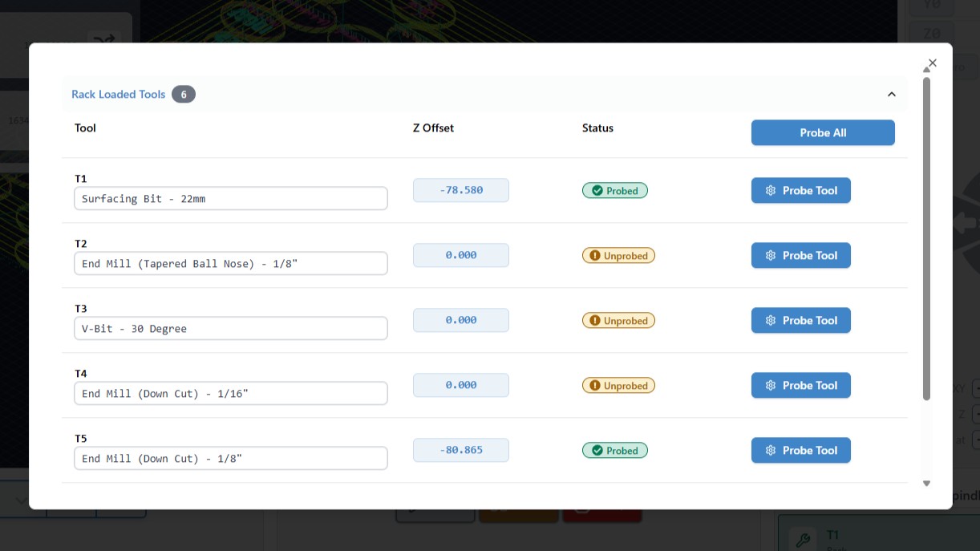Probe tool T5 Down Cut 1/8"
The width and height of the screenshot is (980, 551).
[x=800, y=451]
